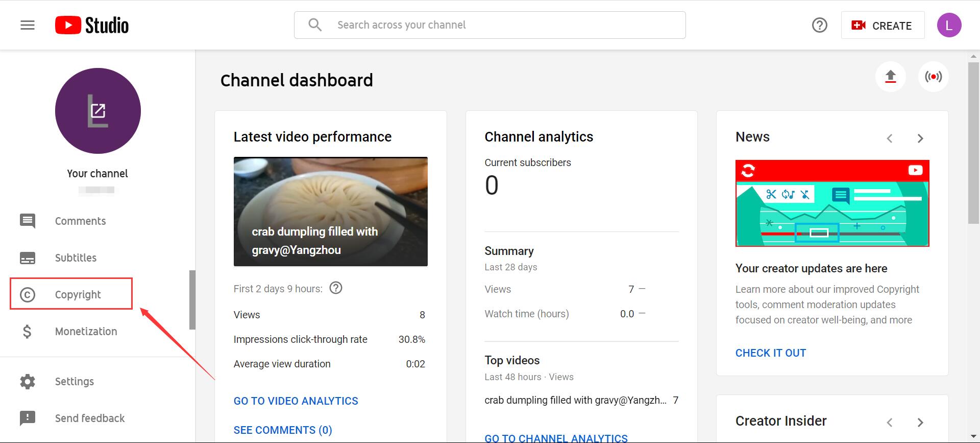Click the YouTube Studio logo
Screen dimensions: 980x443
coord(92,25)
